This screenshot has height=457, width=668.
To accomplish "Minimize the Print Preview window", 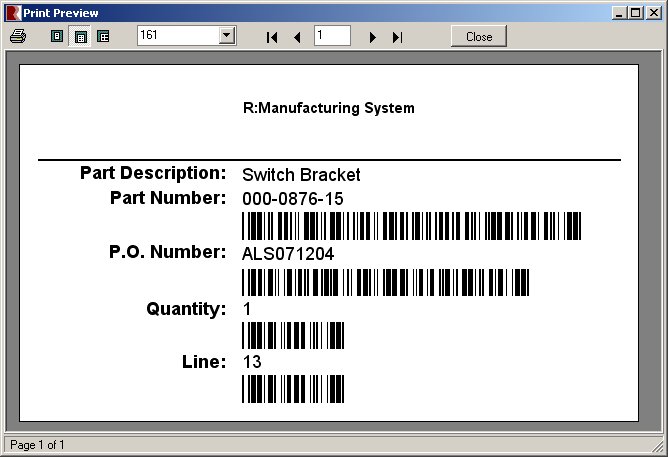I will coord(619,13).
